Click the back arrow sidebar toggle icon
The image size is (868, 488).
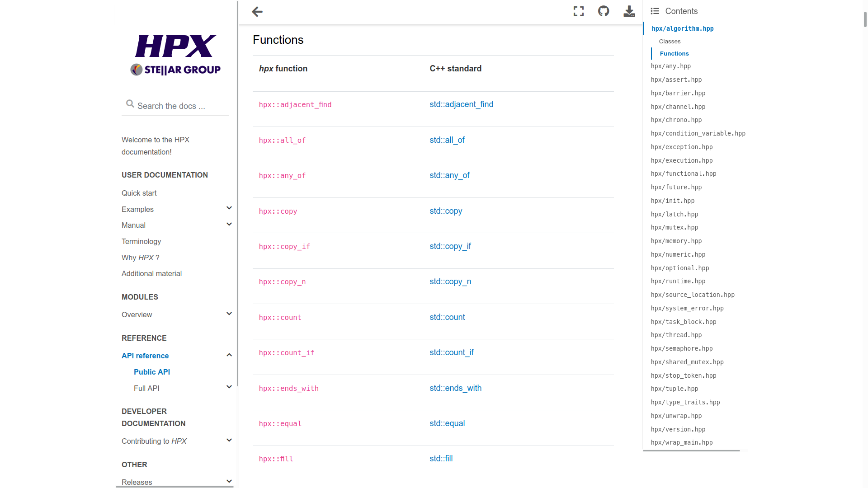[x=257, y=12]
